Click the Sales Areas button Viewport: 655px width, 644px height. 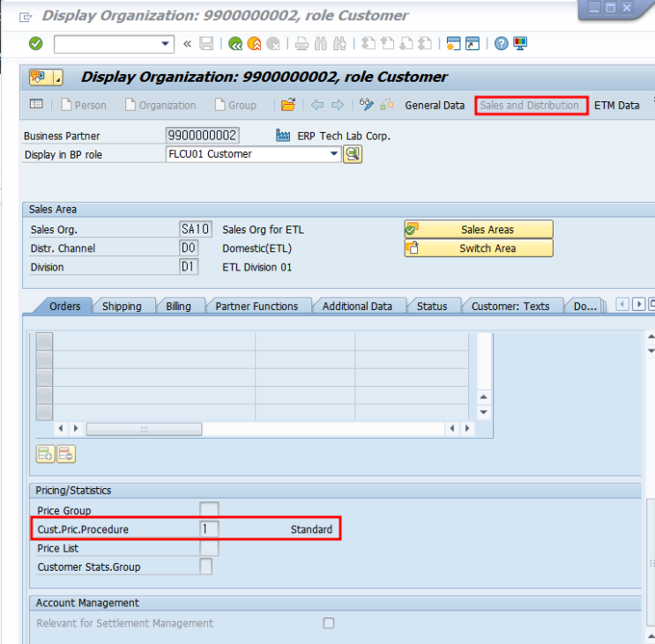point(479,229)
